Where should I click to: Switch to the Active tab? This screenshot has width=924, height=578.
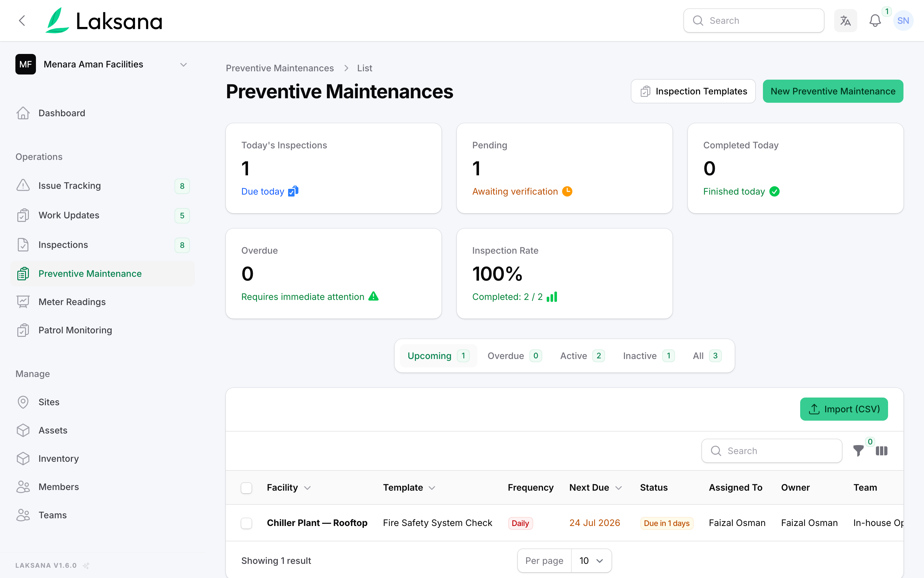pyautogui.click(x=582, y=356)
